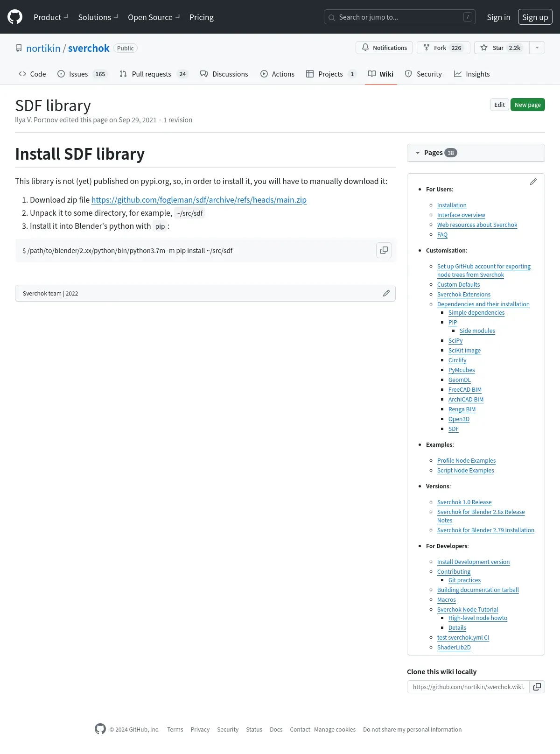The width and height of the screenshot is (560, 754).
Task: Open Dependencies and their installation
Action: coord(483,304)
